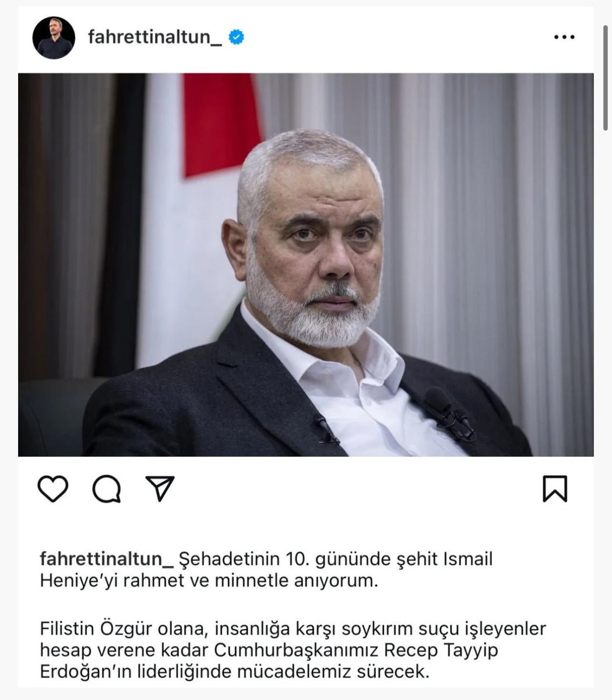Save the post with the bookmark icon
612x700 pixels.
555,489
